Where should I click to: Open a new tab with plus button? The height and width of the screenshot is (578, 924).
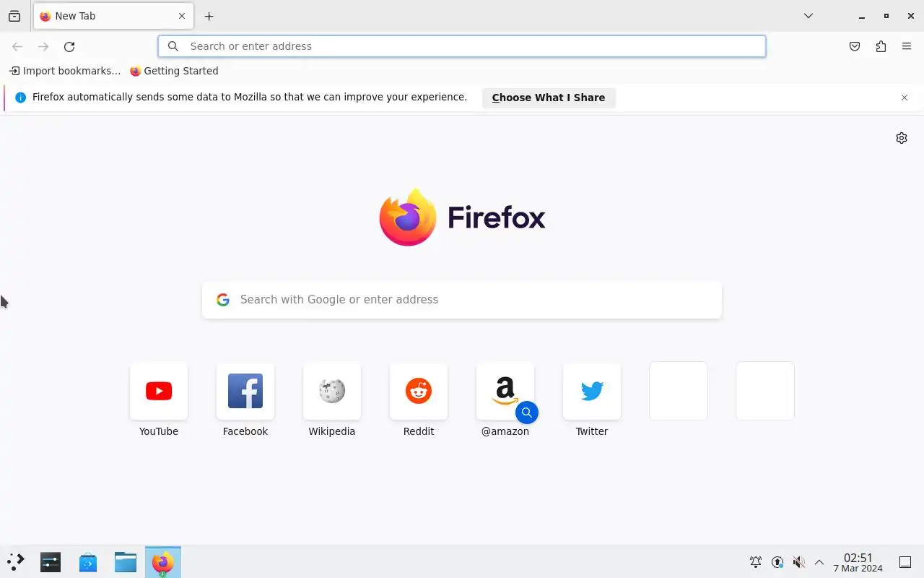[209, 16]
